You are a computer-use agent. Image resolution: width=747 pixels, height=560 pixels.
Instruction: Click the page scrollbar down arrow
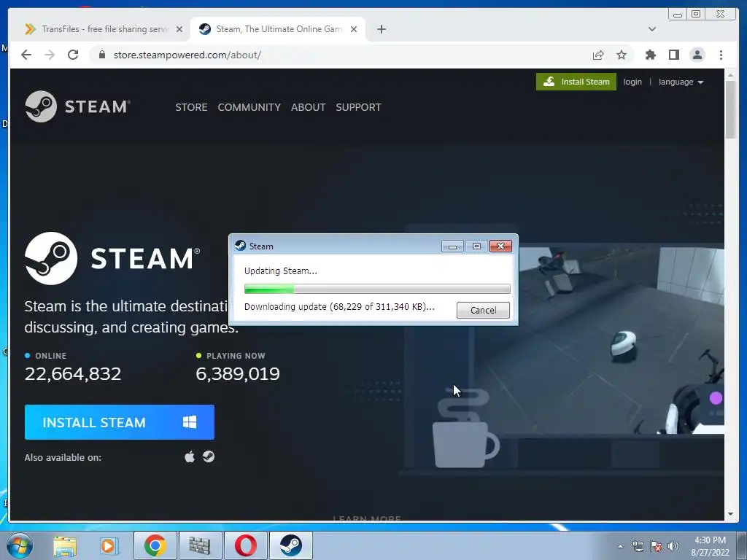point(731,514)
